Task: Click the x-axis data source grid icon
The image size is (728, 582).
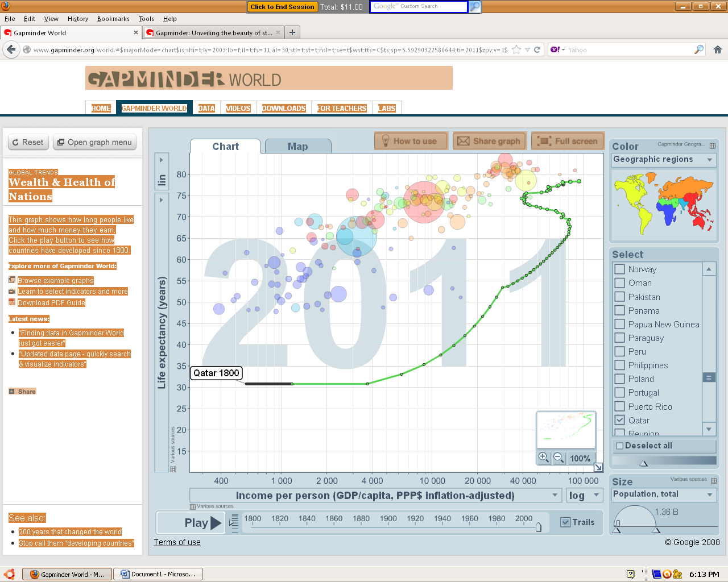Action: [x=193, y=506]
